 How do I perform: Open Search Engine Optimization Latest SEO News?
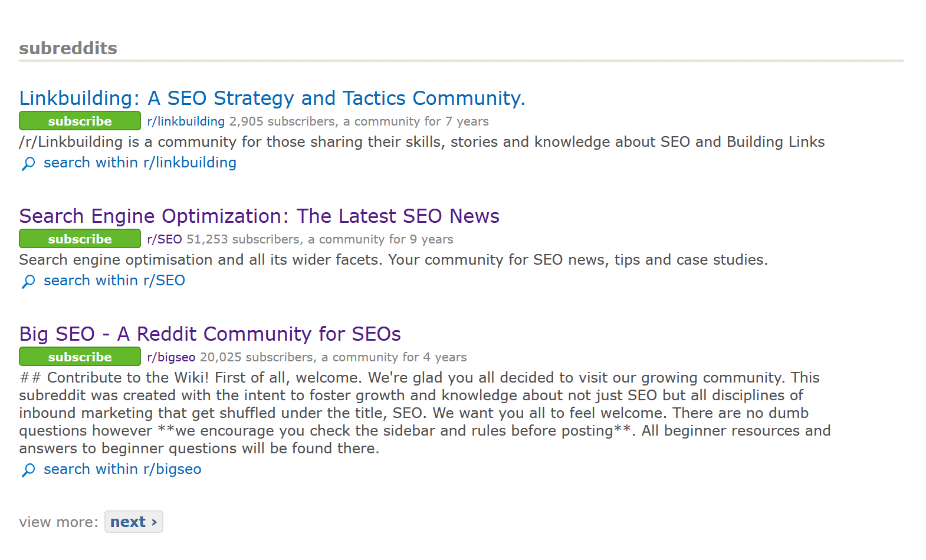[259, 216]
